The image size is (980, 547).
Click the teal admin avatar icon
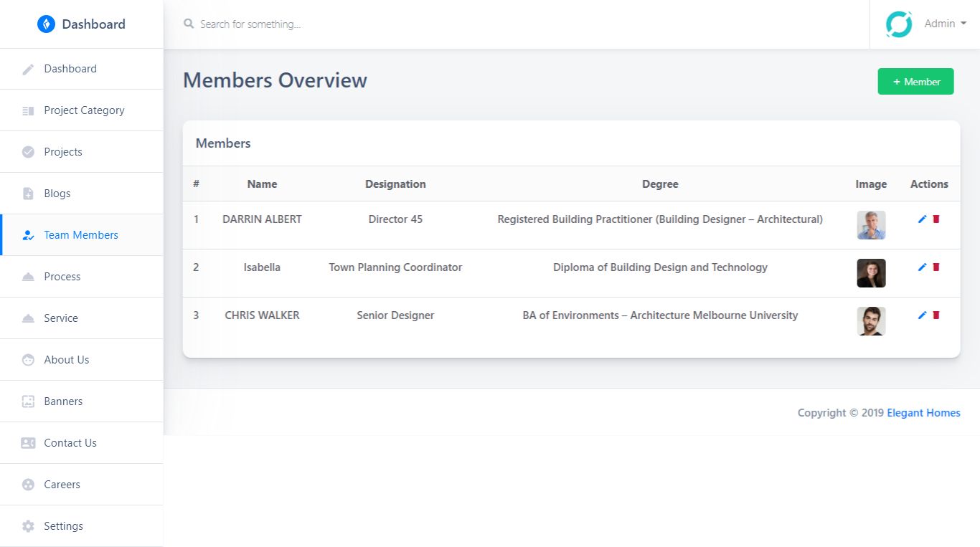899,24
